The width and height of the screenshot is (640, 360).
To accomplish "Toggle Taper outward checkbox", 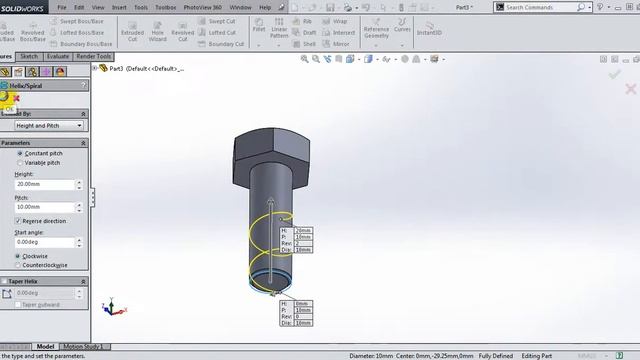I will click(18, 304).
